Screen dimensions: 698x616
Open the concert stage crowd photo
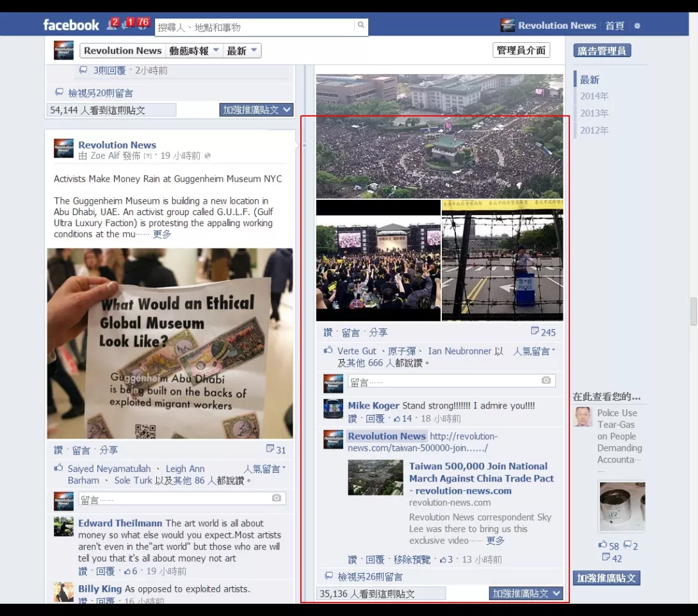[x=378, y=261]
